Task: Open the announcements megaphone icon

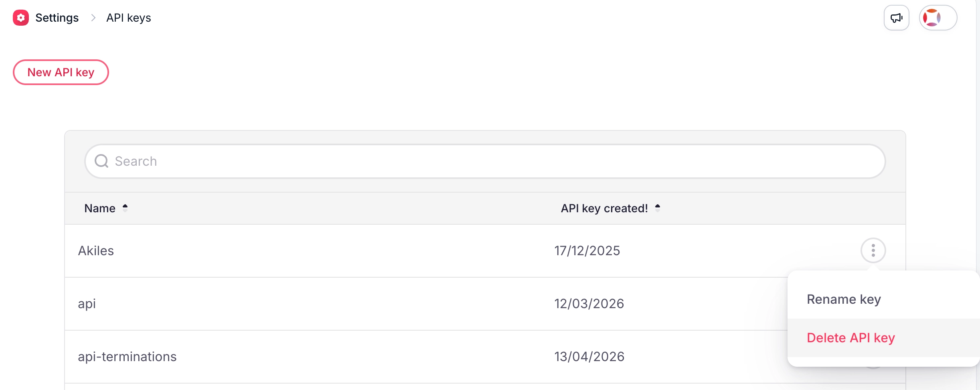Action: coord(897,18)
